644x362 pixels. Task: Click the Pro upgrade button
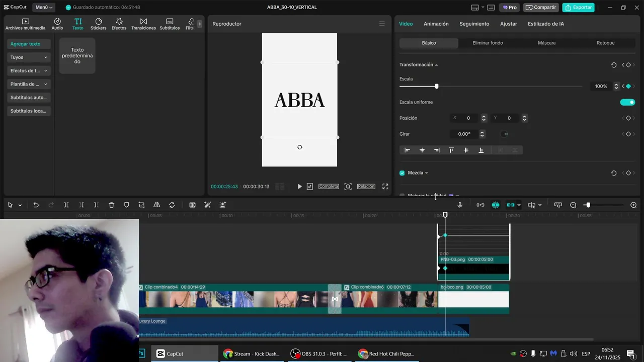(x=510, y=8)
